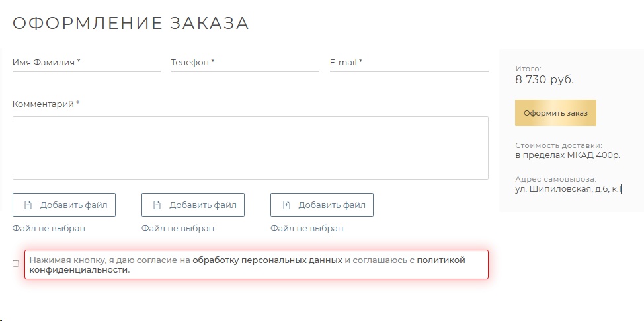Click the ОФОРМЛЕНИЕ ЗАКАЗА heading
The width and height of the screenshot is (644, 321).
(x=131, y=23)
